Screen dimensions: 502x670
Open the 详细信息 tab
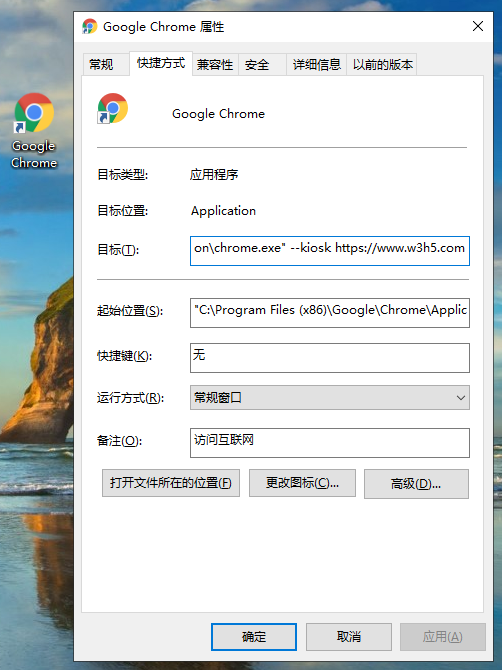pyautogui.click(x=317, y=65)
